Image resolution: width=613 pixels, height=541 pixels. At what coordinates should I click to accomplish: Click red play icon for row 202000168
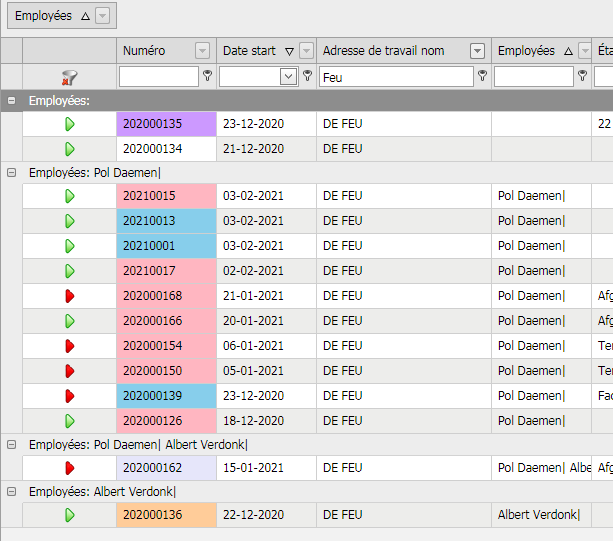(x=70, y=296)
